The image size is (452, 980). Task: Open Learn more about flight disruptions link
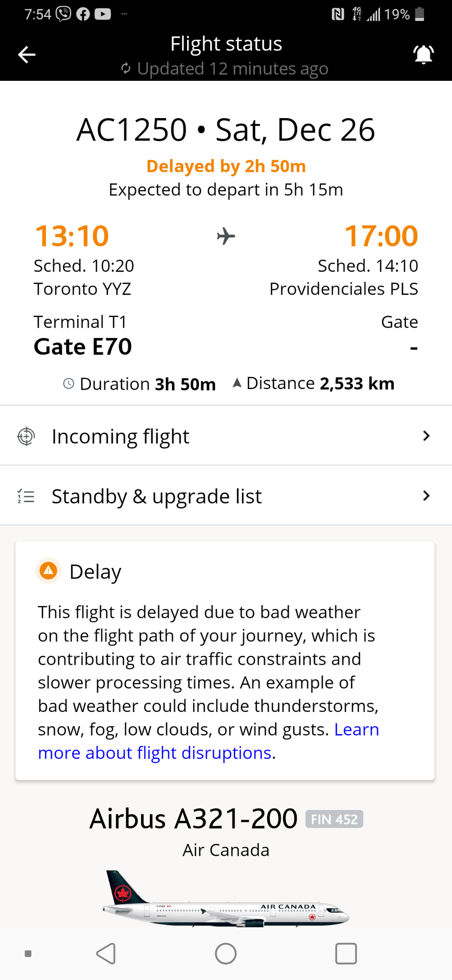coord(209,741)
